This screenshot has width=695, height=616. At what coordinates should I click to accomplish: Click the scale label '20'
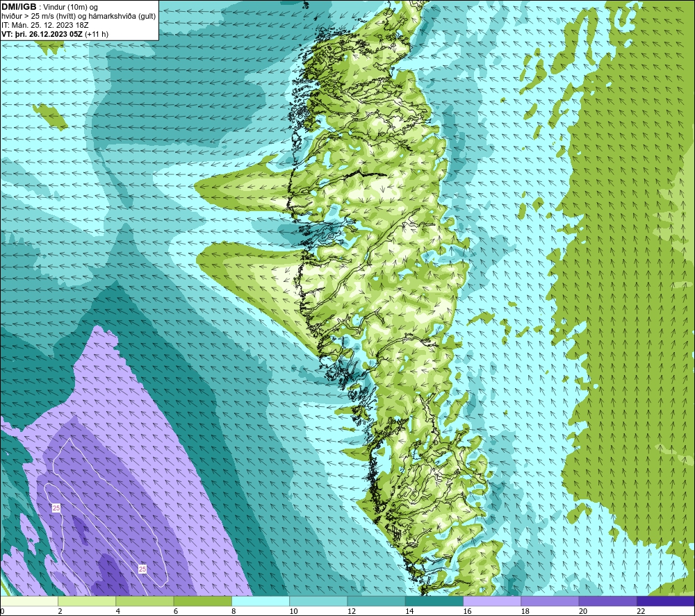583,612
